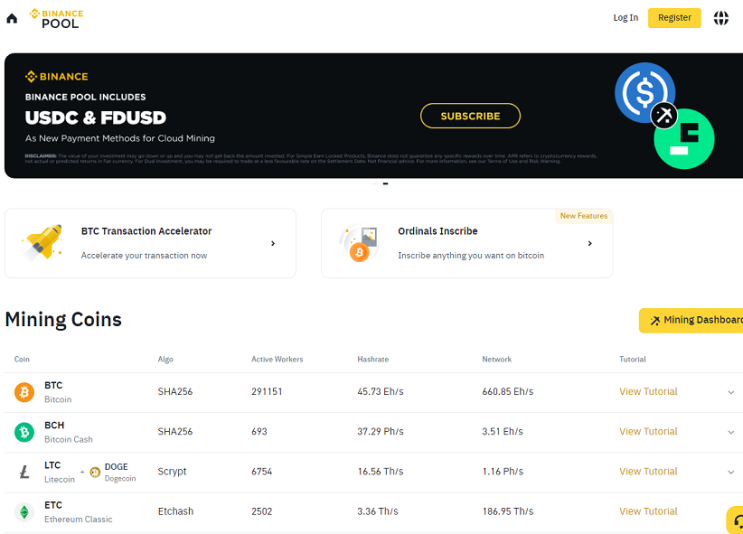
Task: Click the Algo column header
Action: tap(165, 359)
